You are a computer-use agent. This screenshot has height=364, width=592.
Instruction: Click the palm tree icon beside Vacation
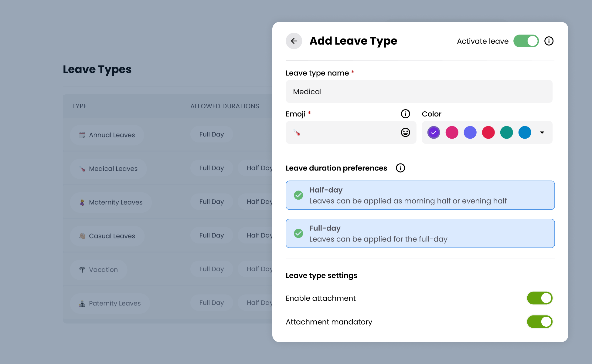81,269
